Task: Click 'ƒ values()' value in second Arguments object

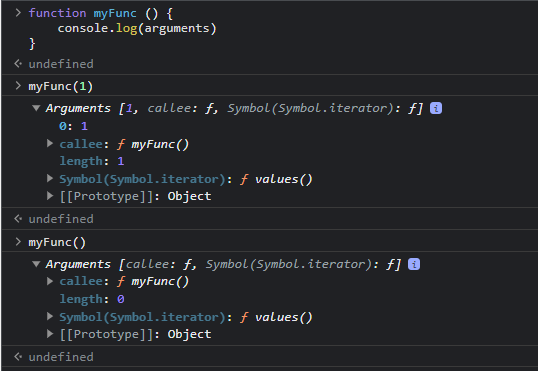Action: tap(276, 317)
